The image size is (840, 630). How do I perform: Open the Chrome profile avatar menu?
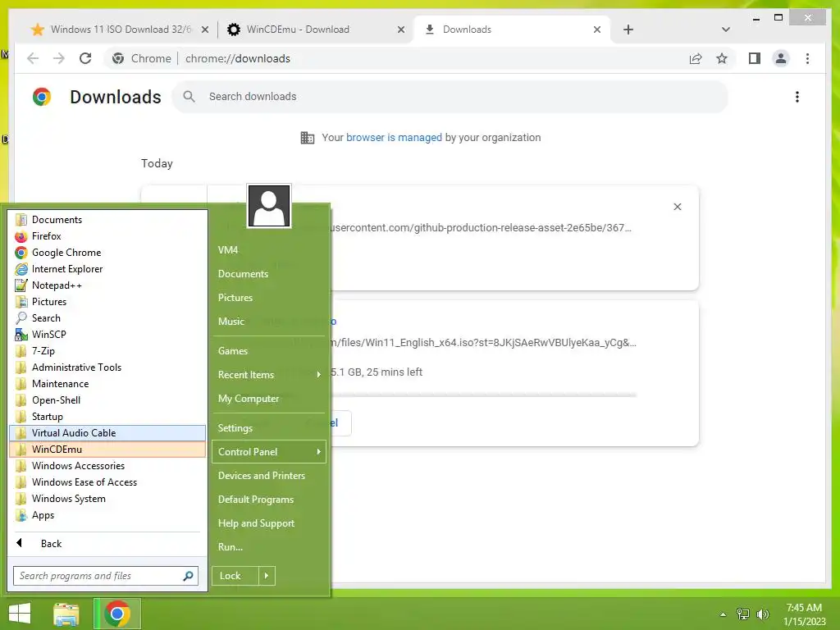781,58
